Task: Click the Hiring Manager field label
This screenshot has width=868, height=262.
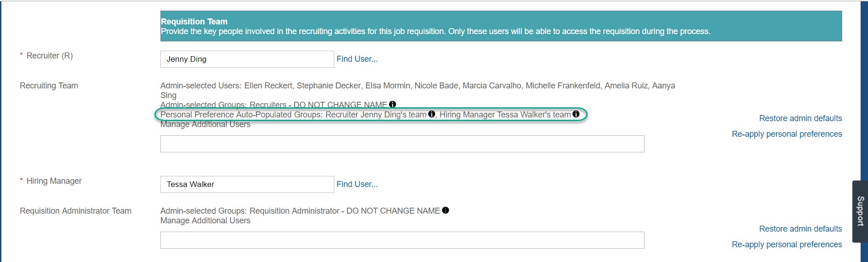Action: tap(54, 181)
